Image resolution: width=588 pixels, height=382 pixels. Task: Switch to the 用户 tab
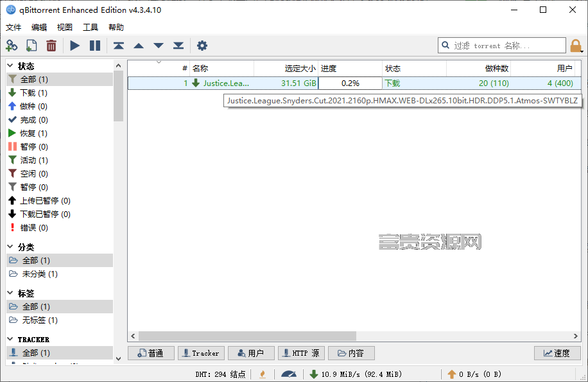[251, 353]
